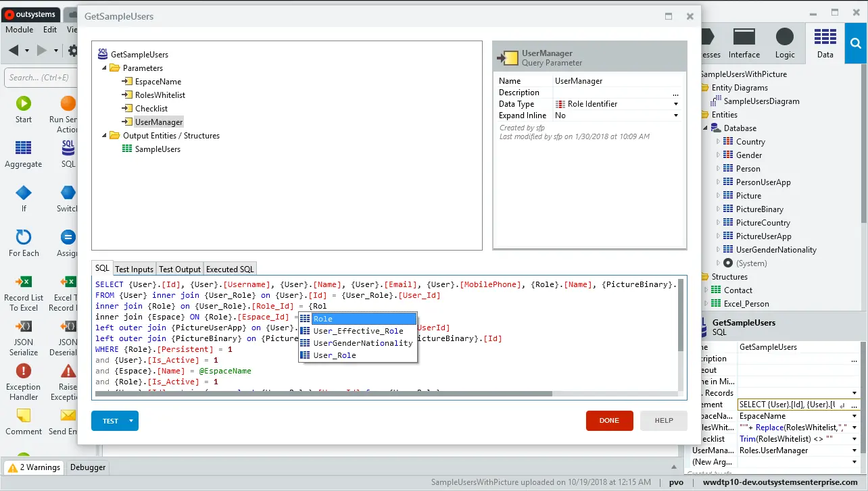Expand the Gender entity
The image size is (868, 491).
(x=718, y=155)
